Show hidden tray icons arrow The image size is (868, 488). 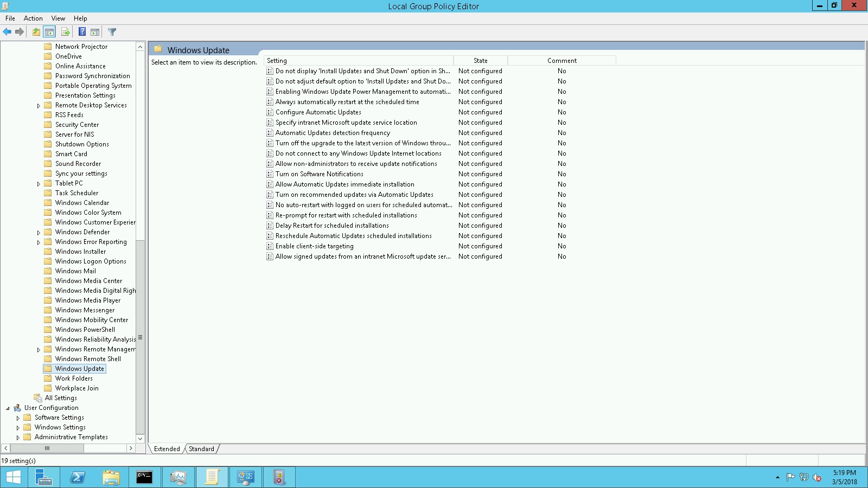click(777, 478)
